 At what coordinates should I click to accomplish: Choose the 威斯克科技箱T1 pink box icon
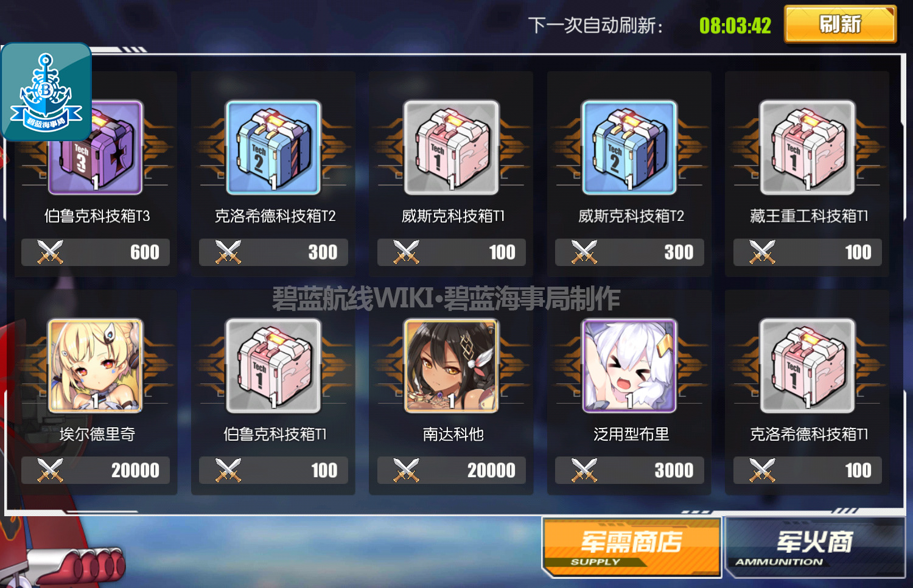pyautogui.click(x=452, y=147)
